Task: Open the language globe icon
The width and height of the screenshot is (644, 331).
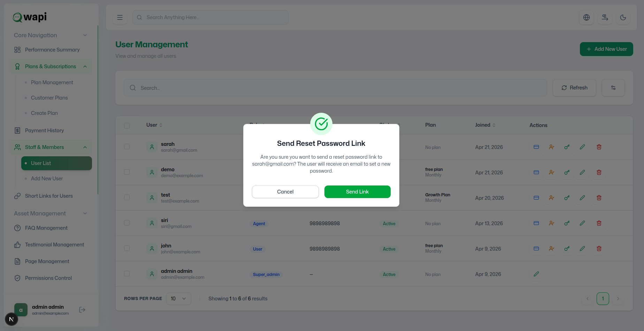Action: [x=586, y=17]
